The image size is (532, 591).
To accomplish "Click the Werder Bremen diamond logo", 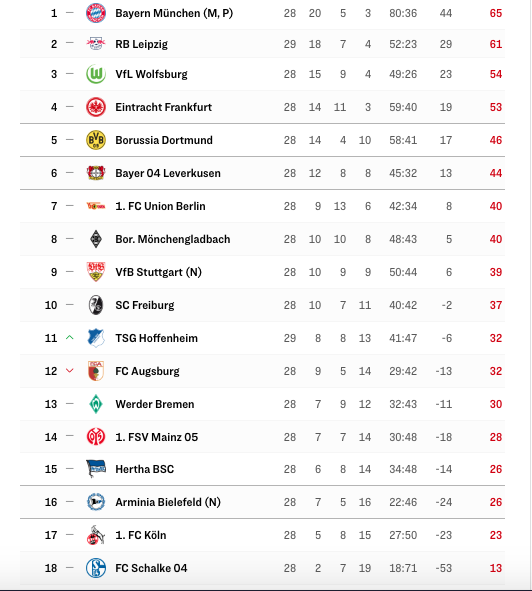I will (96, 404).
